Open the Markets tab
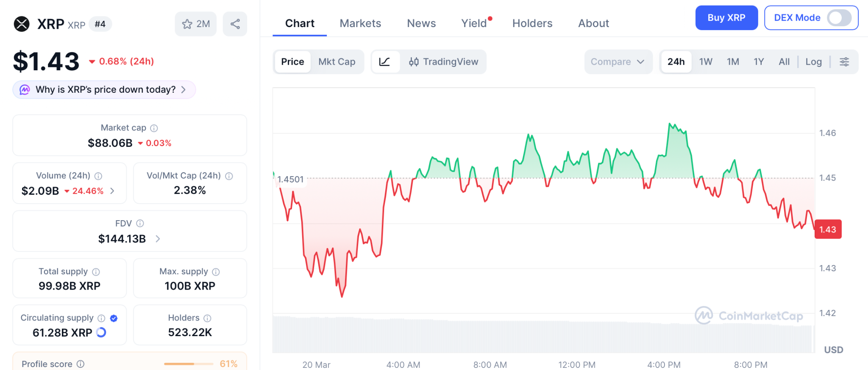The height and width of the screenshot is (370, 868). point(360,23)
